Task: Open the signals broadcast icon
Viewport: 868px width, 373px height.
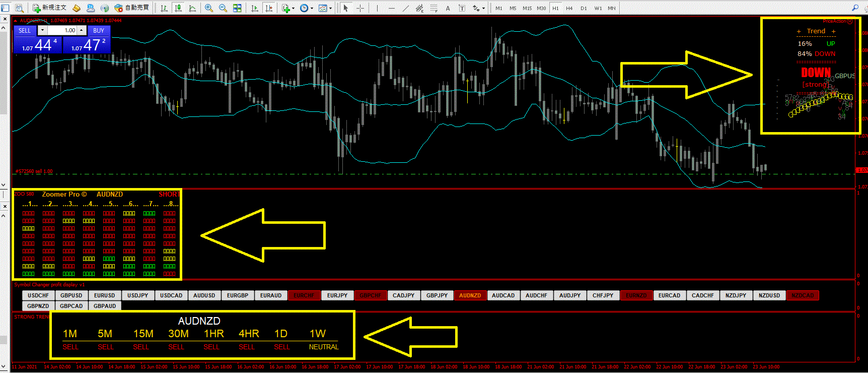Action: point(105,8)
